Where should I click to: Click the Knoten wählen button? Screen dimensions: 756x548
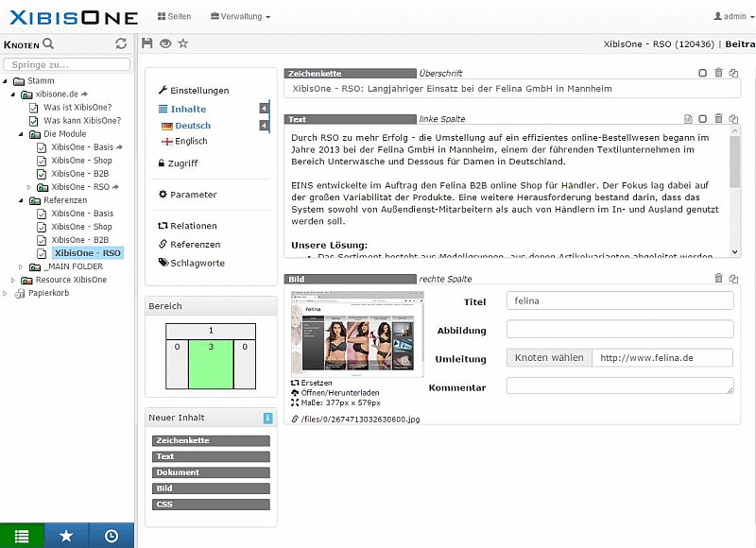pyautogui.click(x=549, y=358)
